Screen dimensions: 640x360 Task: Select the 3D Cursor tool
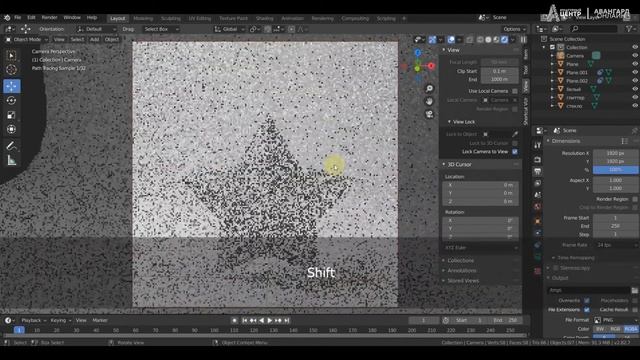[11, 69]
